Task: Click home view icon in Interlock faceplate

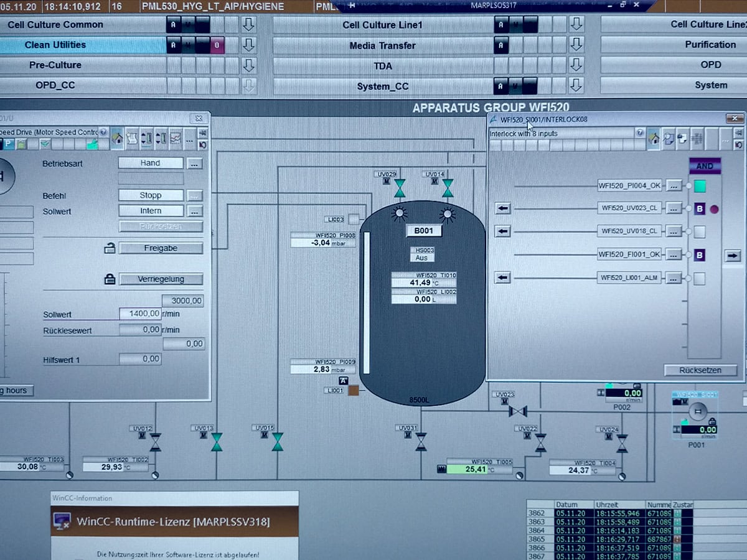Action: click(x=654, y=139)
